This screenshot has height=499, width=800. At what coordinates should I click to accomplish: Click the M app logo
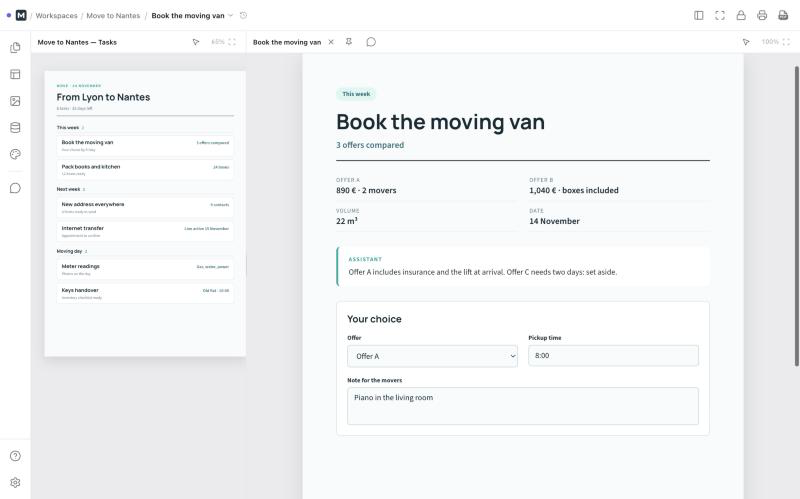click(x=21, y=15)
